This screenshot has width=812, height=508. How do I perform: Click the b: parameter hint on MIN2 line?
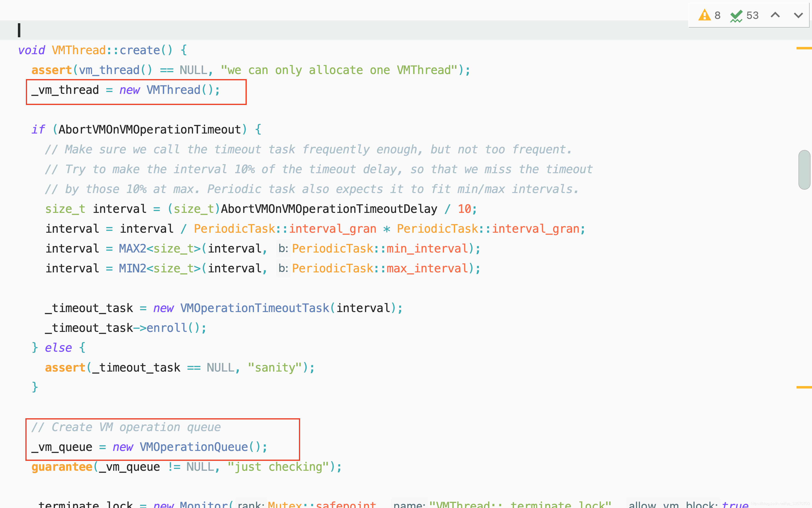[283, 269]
